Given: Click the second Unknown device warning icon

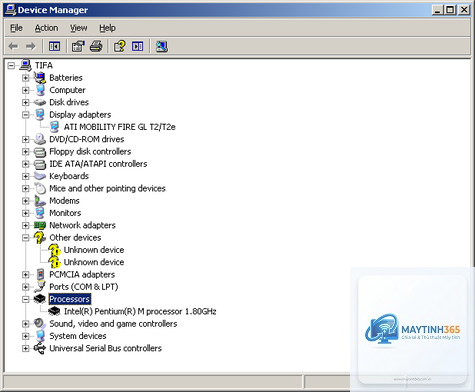Looking at the screenshot, I should click(54, 262).
